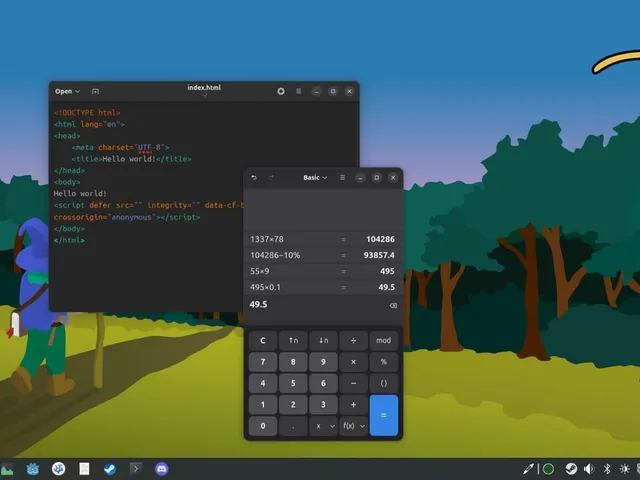Click the redo arrow in the calculator header
640x480 pixels.
(271, 178)
